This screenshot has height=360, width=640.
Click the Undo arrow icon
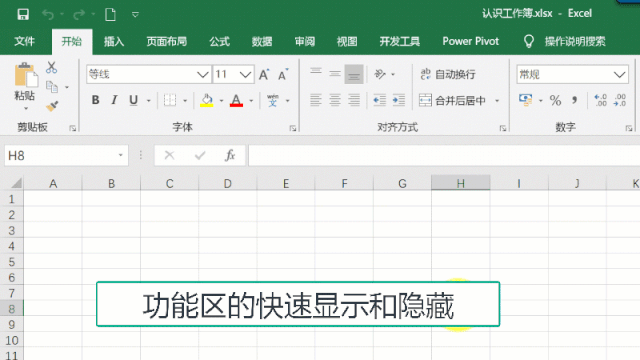48,15
